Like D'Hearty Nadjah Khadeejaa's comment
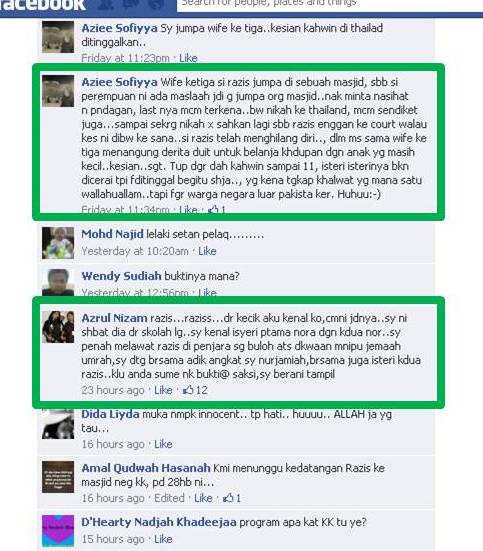This screenshot has height=551, width=483. click(163, 539)
